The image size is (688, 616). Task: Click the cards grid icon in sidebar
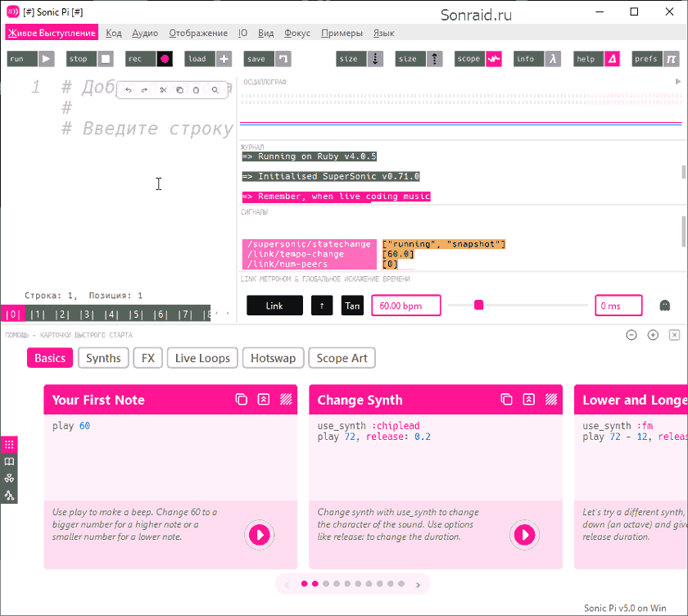click(9, 445)
